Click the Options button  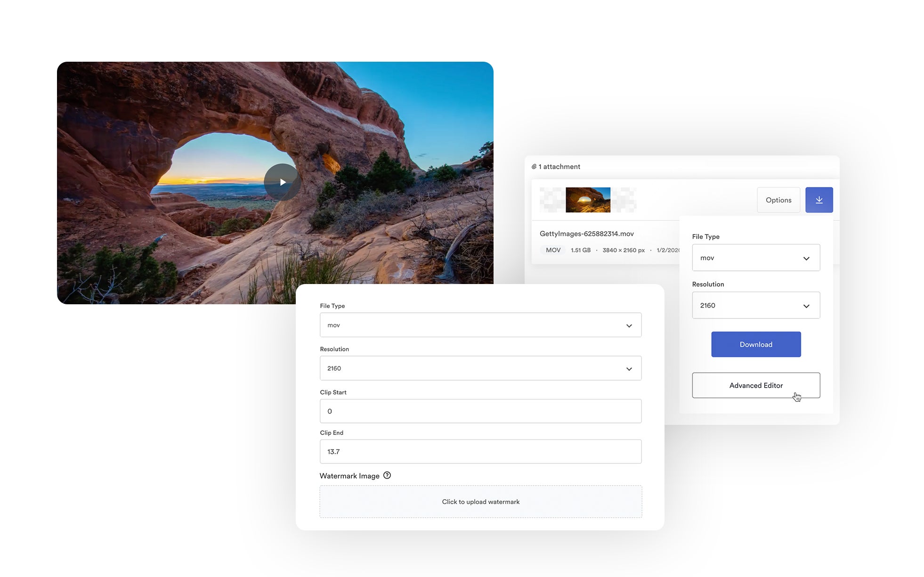(x=778, y=199)
